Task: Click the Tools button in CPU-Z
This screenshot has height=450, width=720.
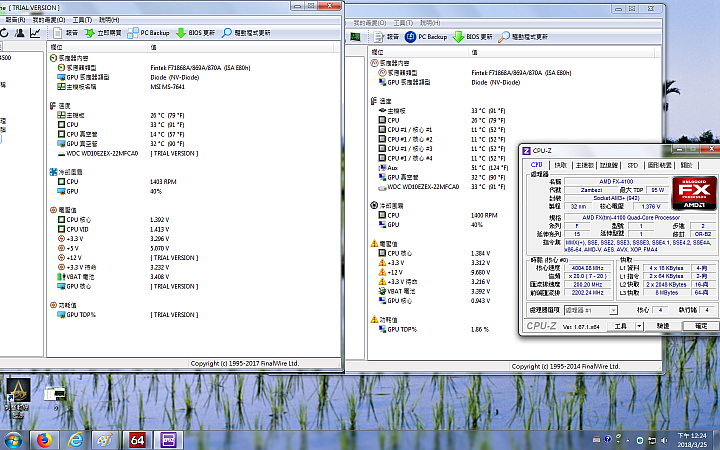Action: 620,326
